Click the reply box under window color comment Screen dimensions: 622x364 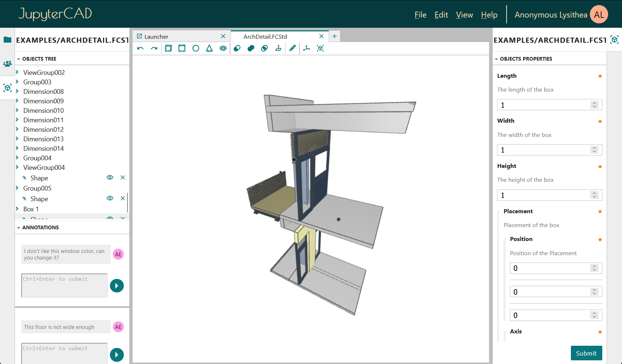pyautogui.click(x=64, y=286)
